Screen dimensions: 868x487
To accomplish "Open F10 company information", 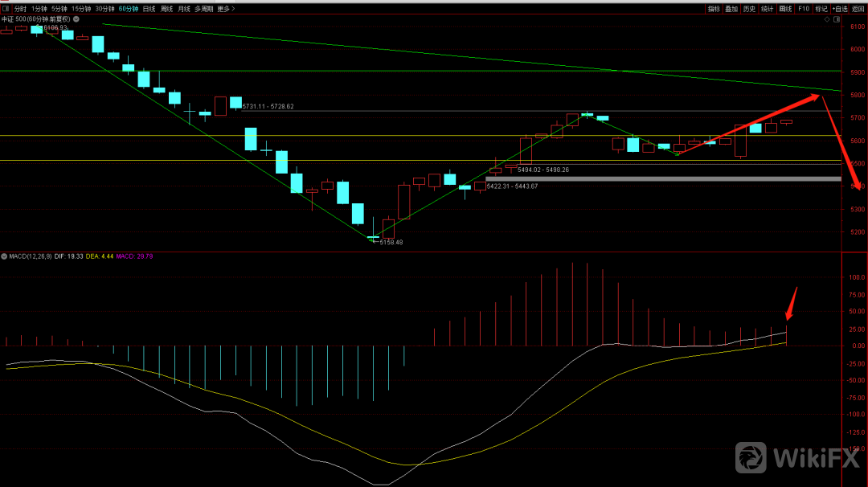I will [803, 9].
